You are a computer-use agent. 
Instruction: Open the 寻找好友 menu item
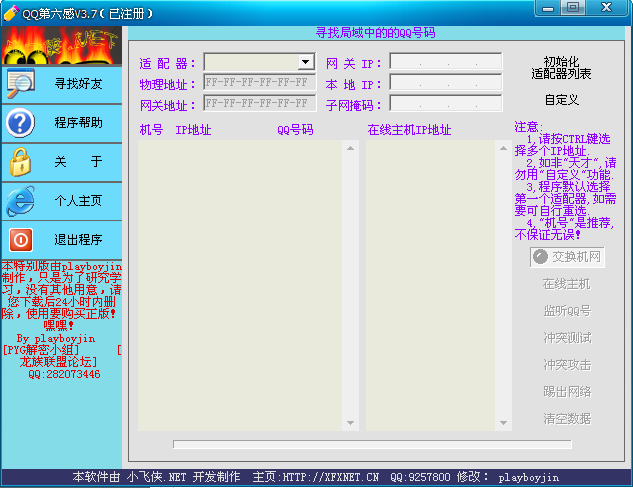(62, 84)
